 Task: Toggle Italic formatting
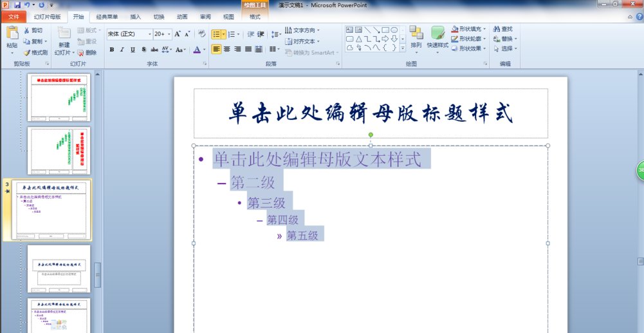[122, 50]
